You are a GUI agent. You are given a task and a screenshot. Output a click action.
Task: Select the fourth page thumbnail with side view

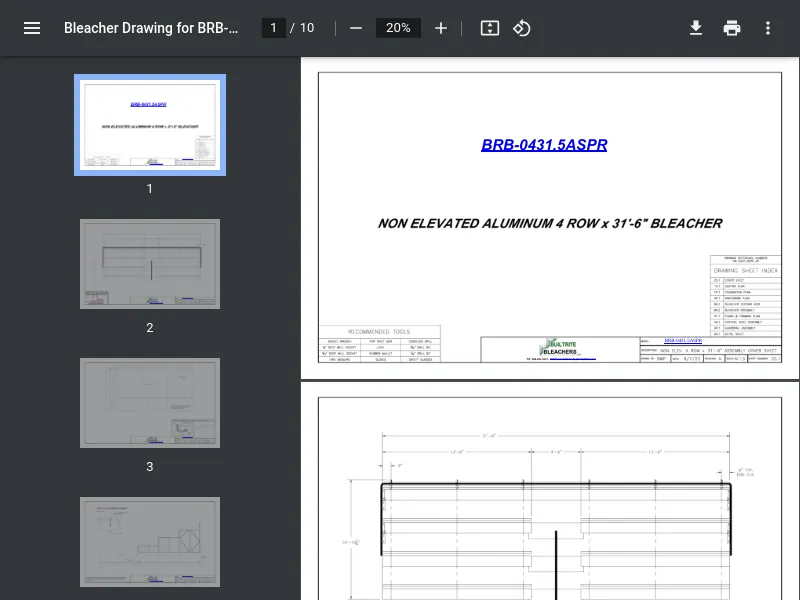click(150, 542)
